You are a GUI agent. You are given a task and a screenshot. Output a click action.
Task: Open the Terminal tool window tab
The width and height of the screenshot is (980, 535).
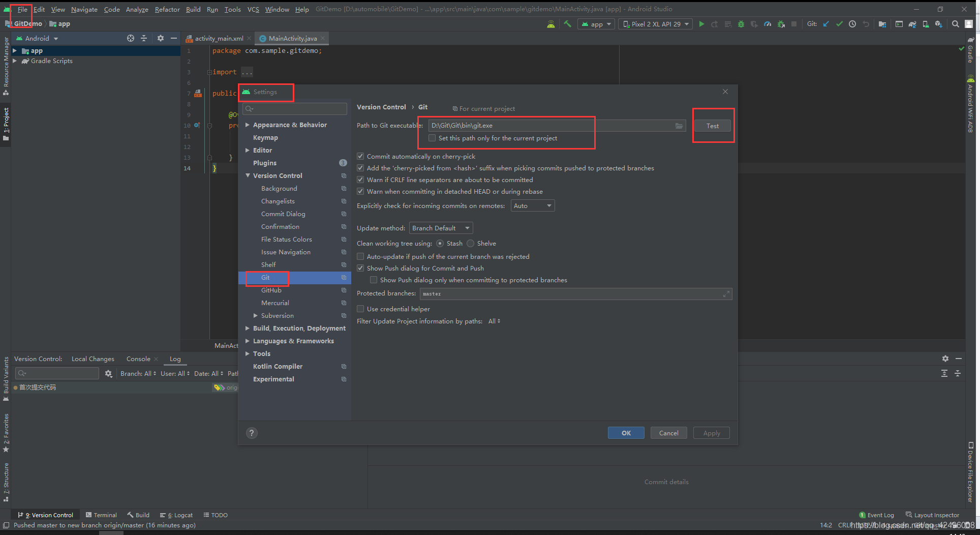(x=101, y=515)
